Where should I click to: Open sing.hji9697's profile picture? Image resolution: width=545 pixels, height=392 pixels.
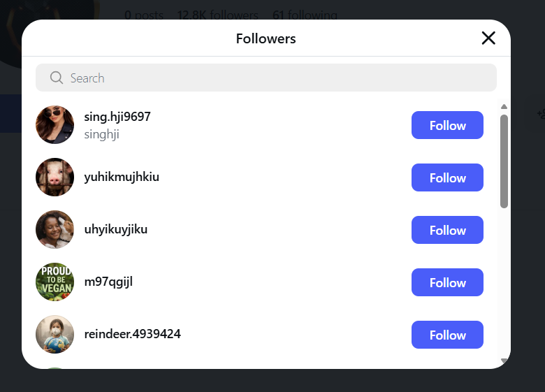(x=54, y=125)
